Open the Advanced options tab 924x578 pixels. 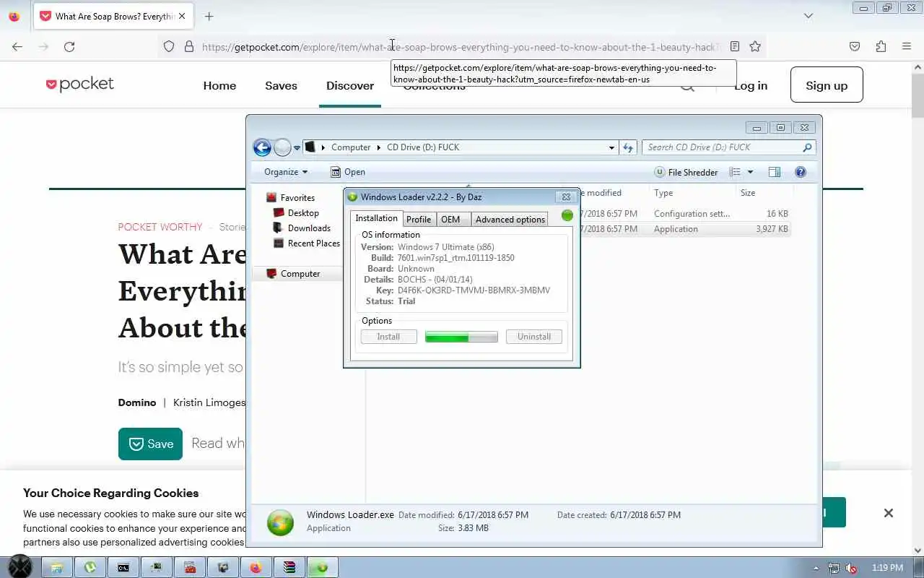pyautogui.click(x=510, y=219)
